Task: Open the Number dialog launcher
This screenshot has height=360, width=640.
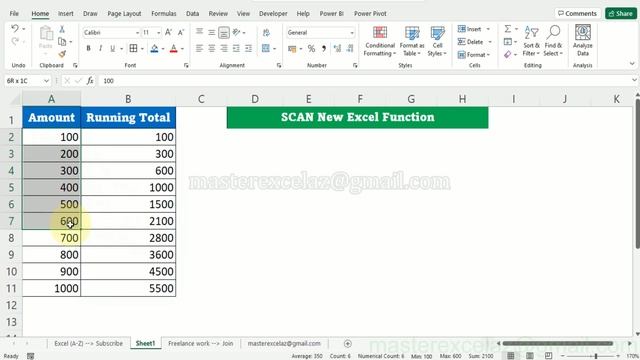Action: point(355,65)
